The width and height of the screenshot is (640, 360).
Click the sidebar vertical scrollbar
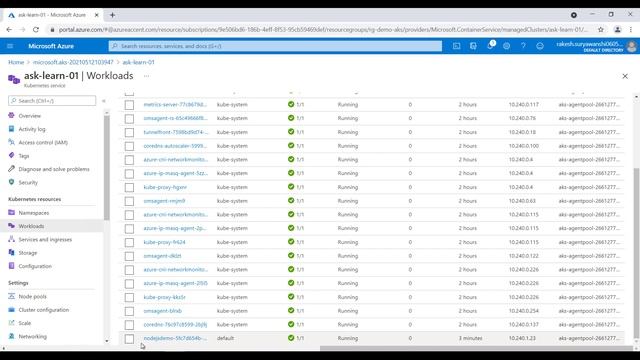pyautogui.click(x=107, y=167)
